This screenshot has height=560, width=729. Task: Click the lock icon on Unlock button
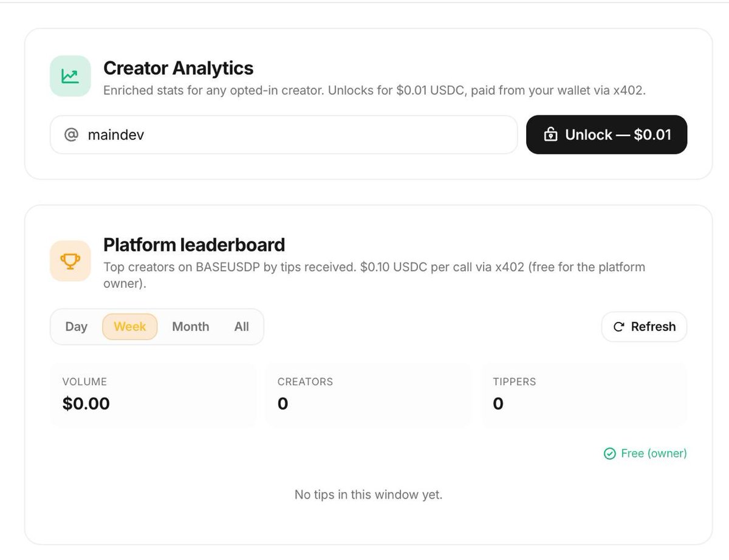point(550,135)
